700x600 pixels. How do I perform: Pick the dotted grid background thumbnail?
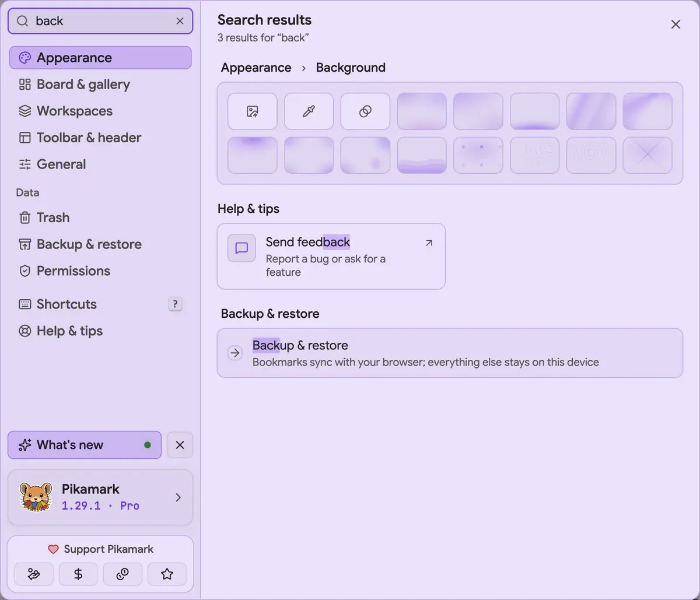[x=478, y=155]
